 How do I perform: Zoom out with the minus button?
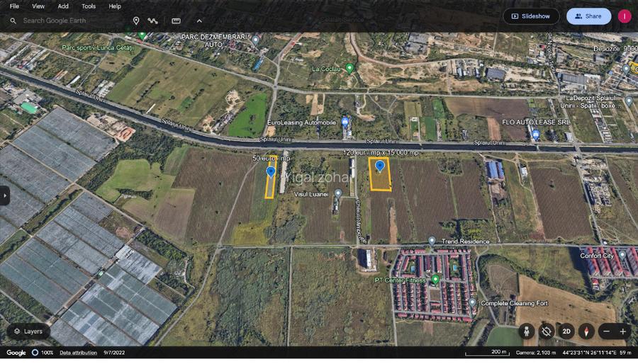coord(606,331)
